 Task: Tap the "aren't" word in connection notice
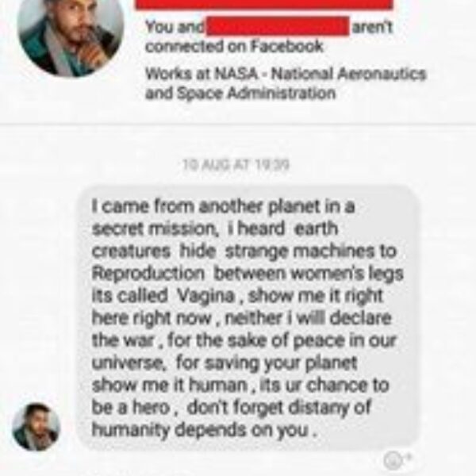372,27
